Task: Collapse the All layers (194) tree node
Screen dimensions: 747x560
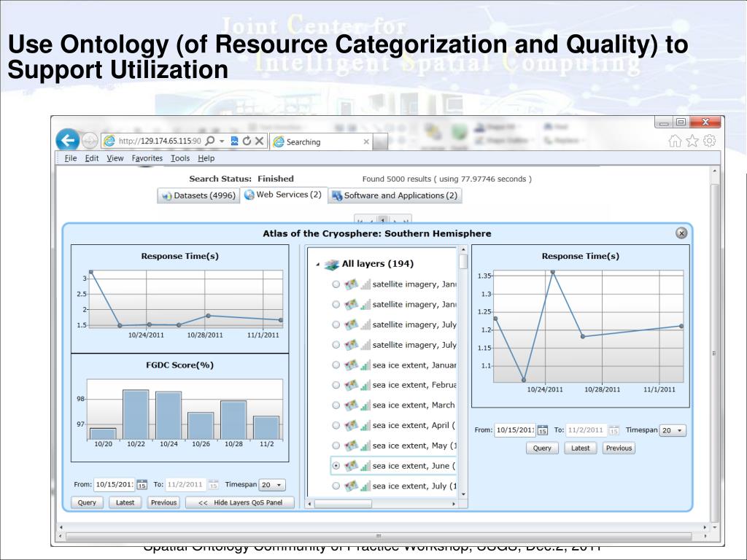Action: pos(318,264)
